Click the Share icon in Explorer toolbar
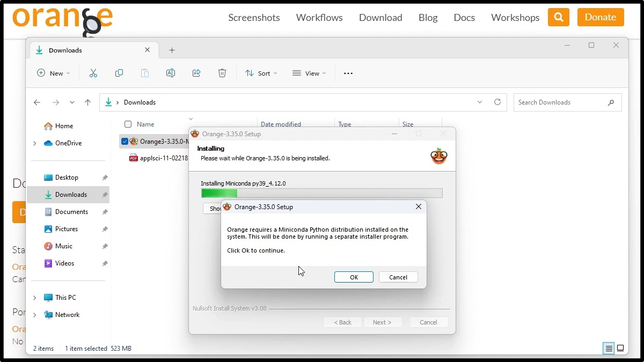 [196, 73]
